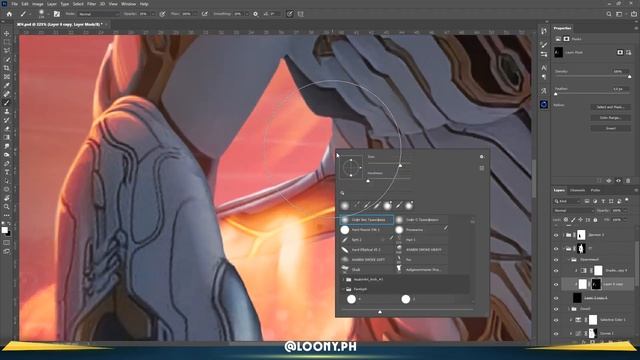This screenshot has width=640, height=360.
Task: Toggle pressure for opacity in options bar
Action: [x=162, y=14]
